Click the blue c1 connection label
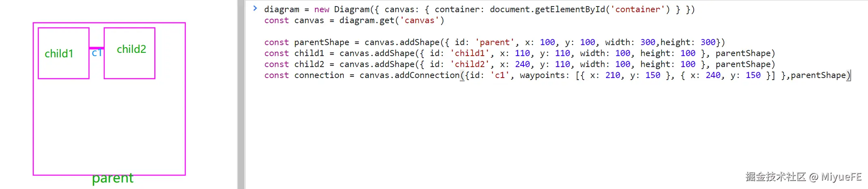The image size is (868, 189). pyautogui.click(x=96, y=53)
